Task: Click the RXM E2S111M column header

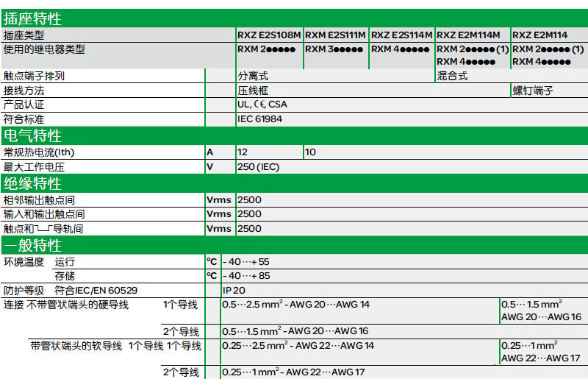Action: pos(335,35)
